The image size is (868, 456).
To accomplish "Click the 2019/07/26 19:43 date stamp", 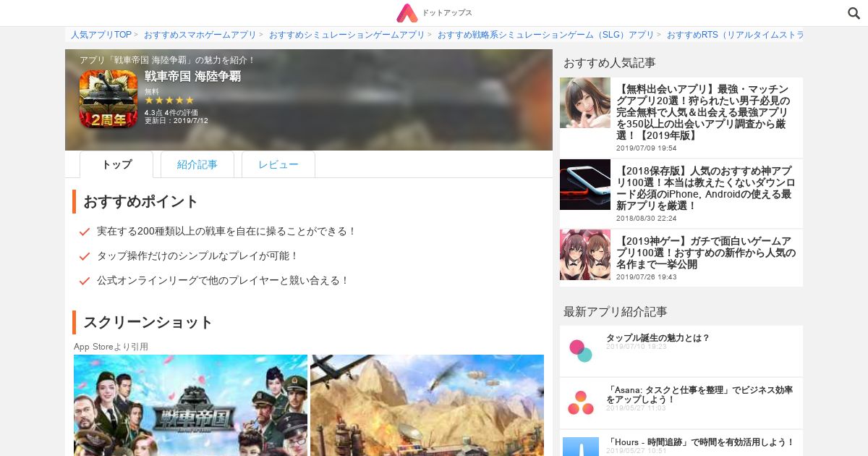I will tap(646, 276).
